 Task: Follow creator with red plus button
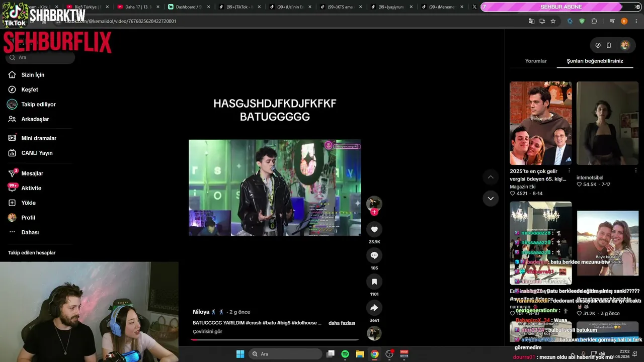(x=374, y=212)
